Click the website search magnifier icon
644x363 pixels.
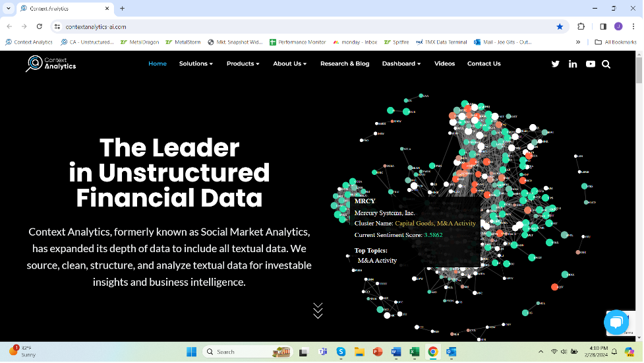[x=606, y=64]
